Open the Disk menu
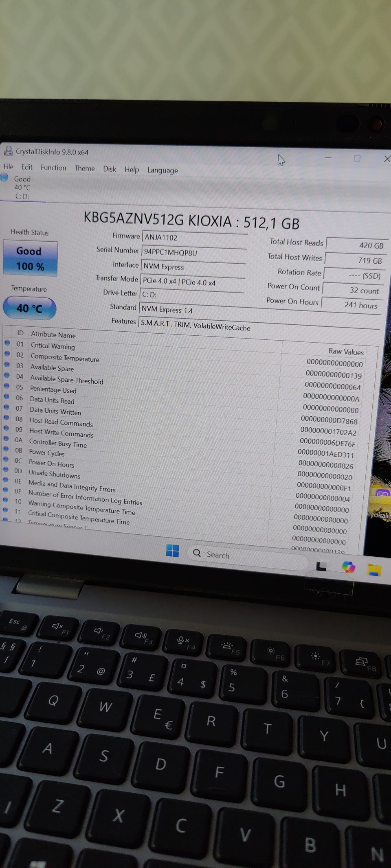The height and width of the screenshot is (868, 391). 110,169
